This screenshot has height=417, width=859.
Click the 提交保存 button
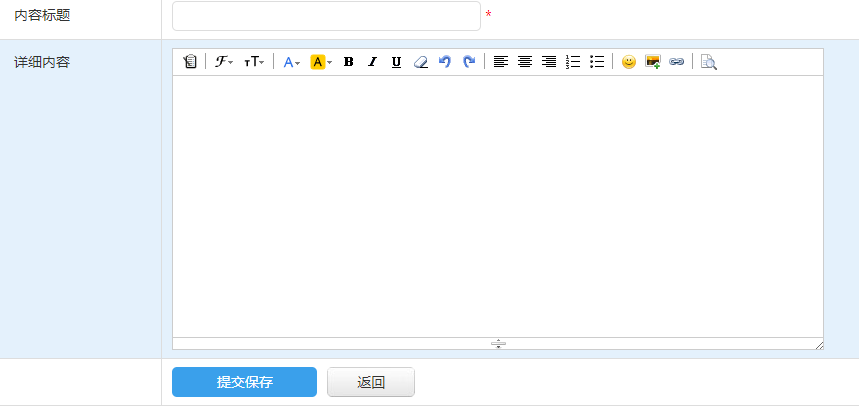[x=244, y=382]
